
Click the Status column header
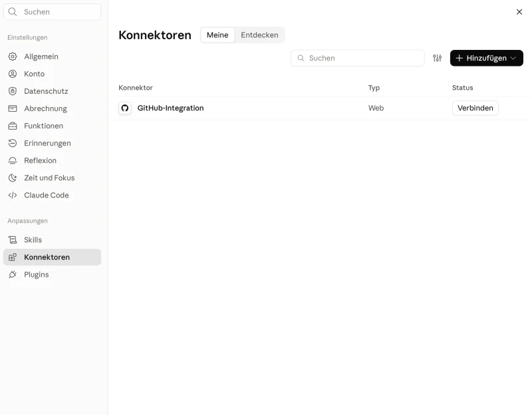(x=462, y=88)
